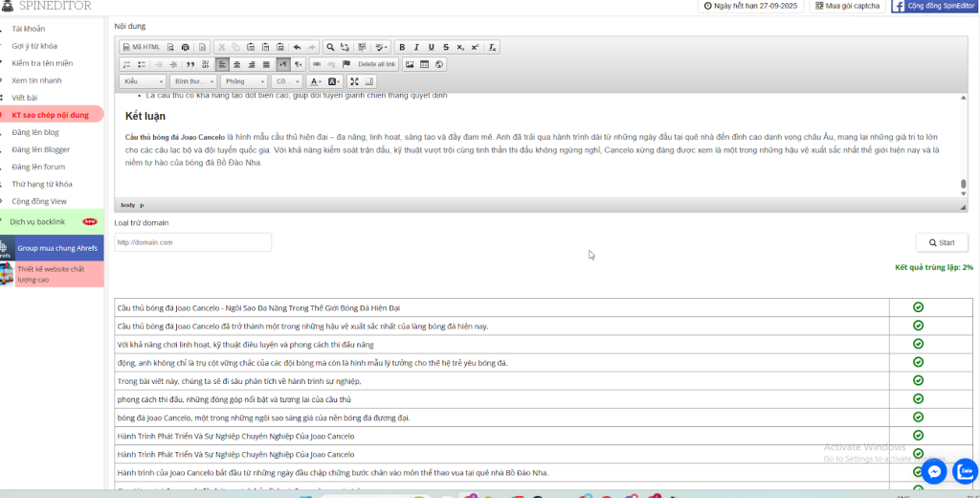Click the Find magnifier icon in toolbar

point(330,47)
